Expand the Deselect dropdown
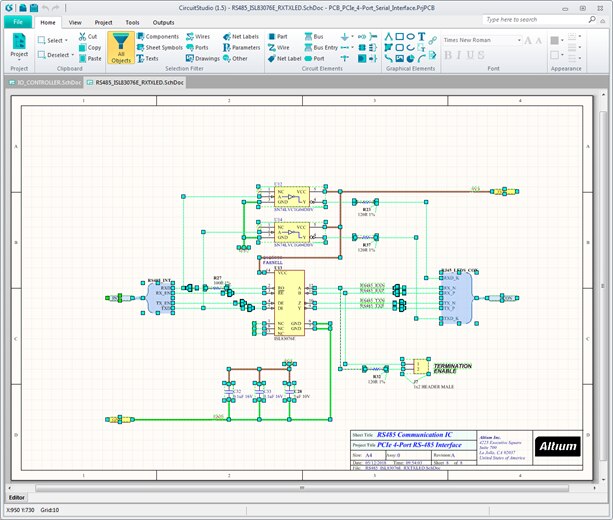This screenshot has height=520, width=613. pyautogui.click(x=56, y=55)
